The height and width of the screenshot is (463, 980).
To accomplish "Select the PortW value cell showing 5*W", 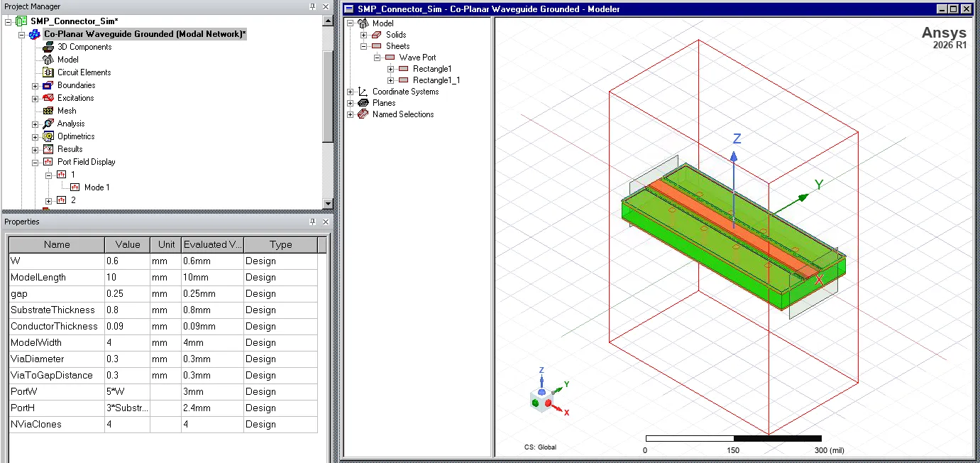I will (x=127, y=391).
